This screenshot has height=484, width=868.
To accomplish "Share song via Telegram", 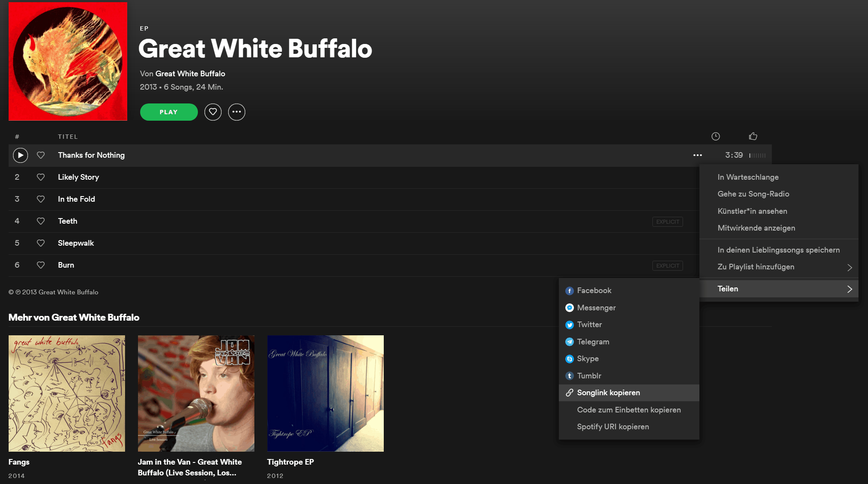I will [x=629, y=342].
